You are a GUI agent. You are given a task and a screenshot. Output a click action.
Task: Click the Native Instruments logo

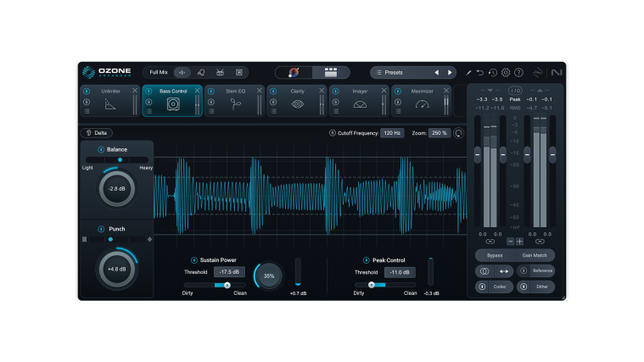click(x=556, y=73)
